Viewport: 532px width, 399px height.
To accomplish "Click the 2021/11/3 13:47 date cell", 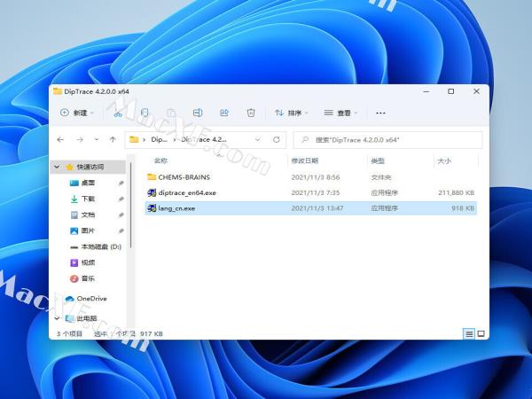I will (317, 208).
